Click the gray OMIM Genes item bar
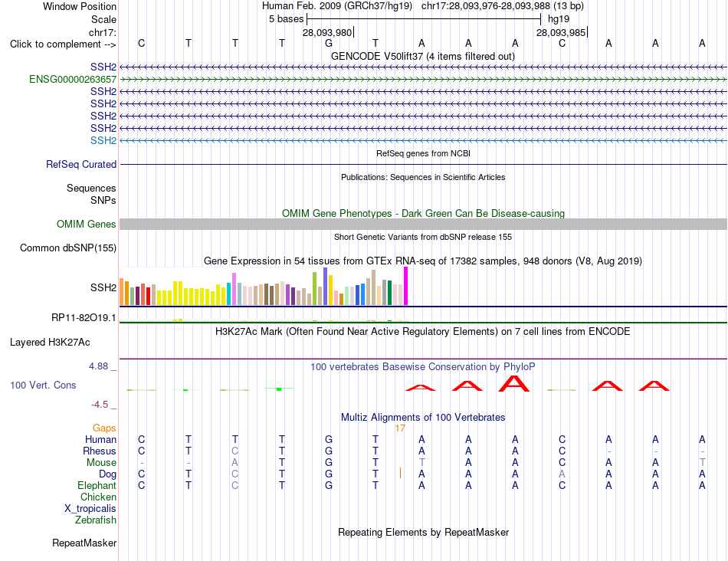The height and width of the screenshot is (561, 728). pyautogui.click(x=423, y=225)
